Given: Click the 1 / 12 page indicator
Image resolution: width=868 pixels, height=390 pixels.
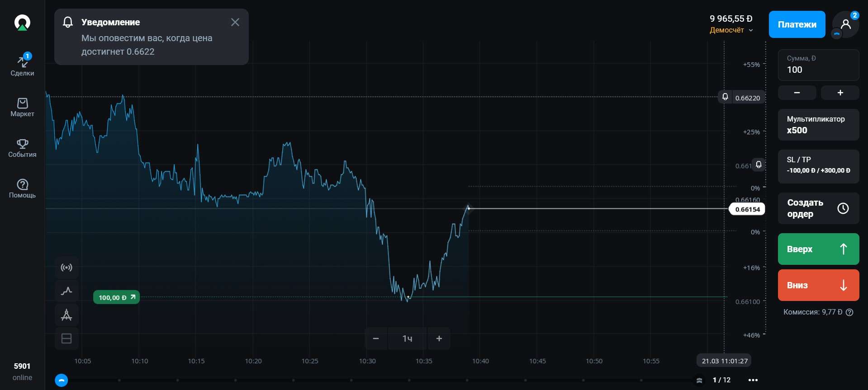Looking at the screenshot, I should point(721,380).
